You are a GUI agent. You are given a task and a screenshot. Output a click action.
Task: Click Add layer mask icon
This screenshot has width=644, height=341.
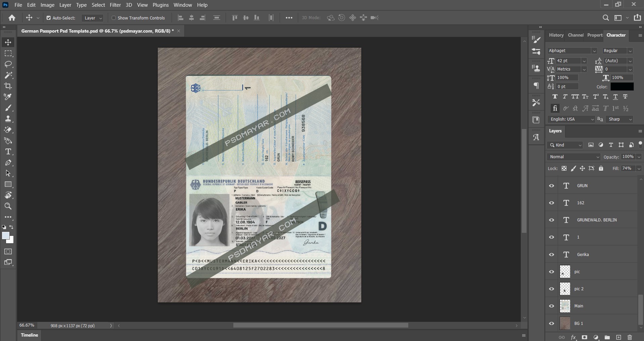click(x=585, y=337)
